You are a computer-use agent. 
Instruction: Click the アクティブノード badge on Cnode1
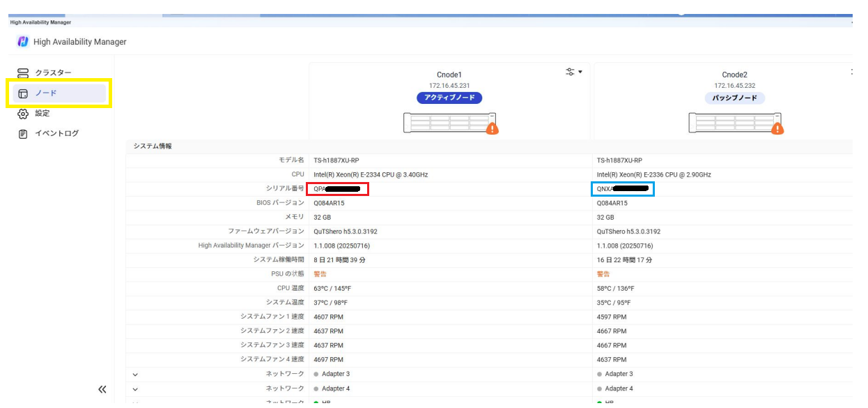pyautogui.click(x=449, y=98)
